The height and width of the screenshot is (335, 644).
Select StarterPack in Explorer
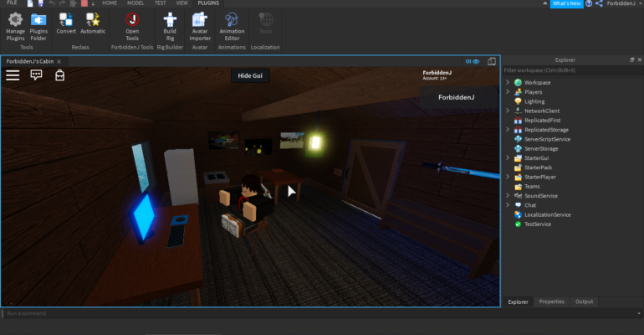[538, 167]
